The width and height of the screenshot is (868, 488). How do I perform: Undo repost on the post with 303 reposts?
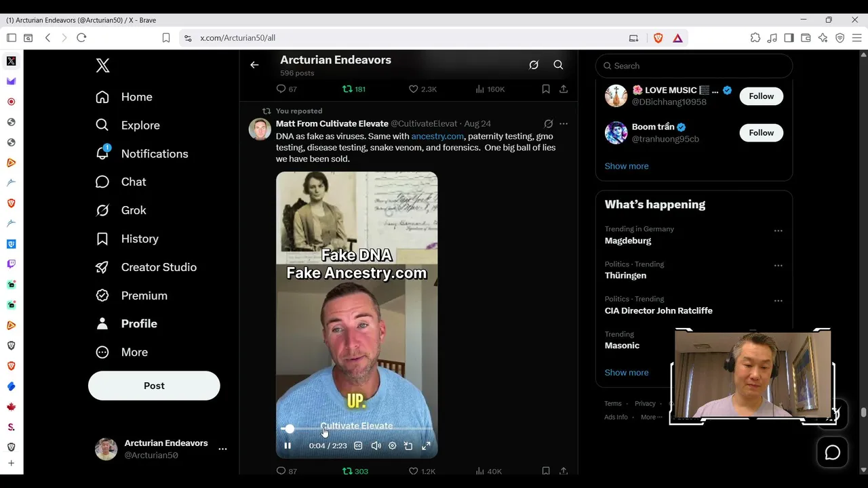pos(355,471)
